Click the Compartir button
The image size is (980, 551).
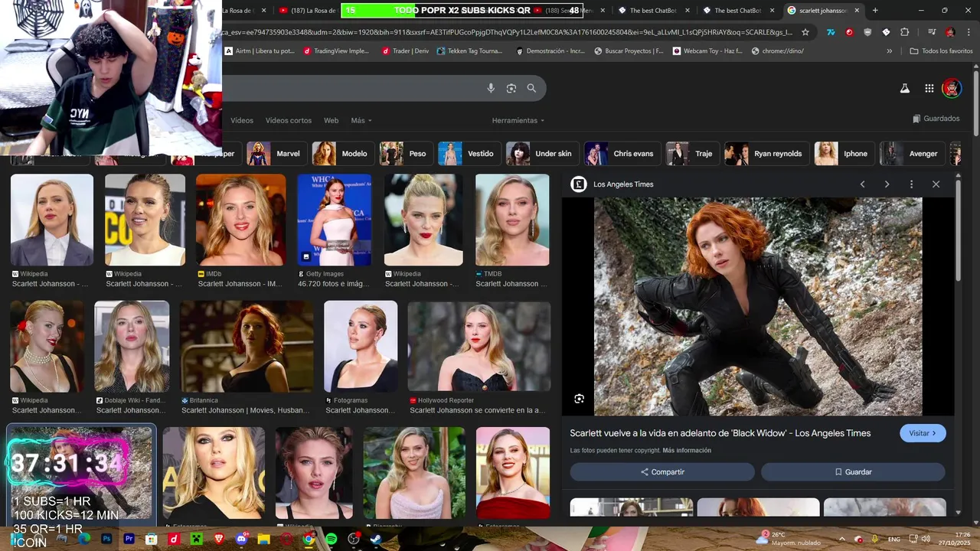pos(662,472)
